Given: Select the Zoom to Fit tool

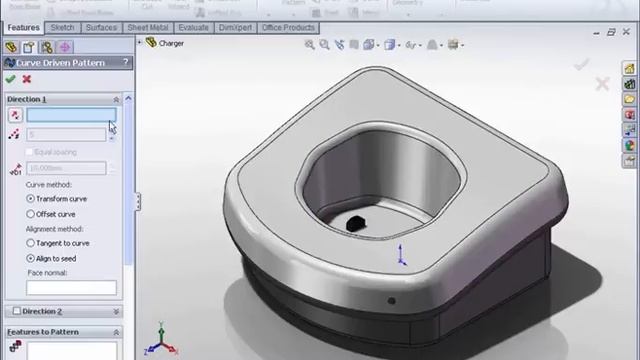Looking at the screenshot, I should [x=309, y=44].
